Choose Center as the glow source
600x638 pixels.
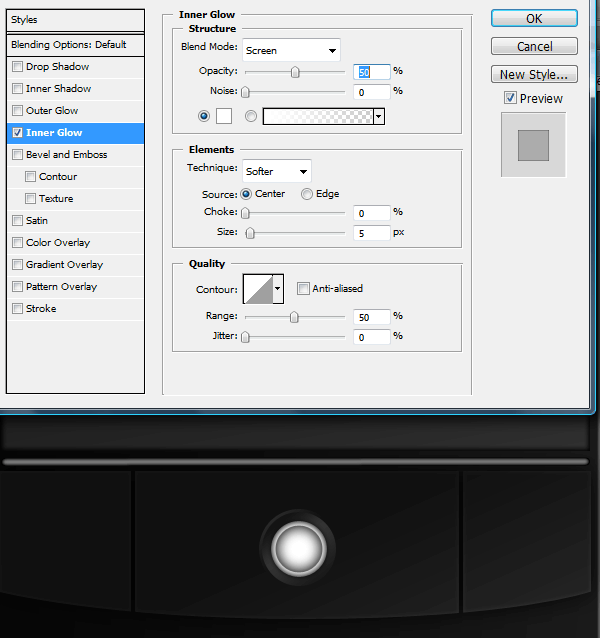click(x=246, y=194)
